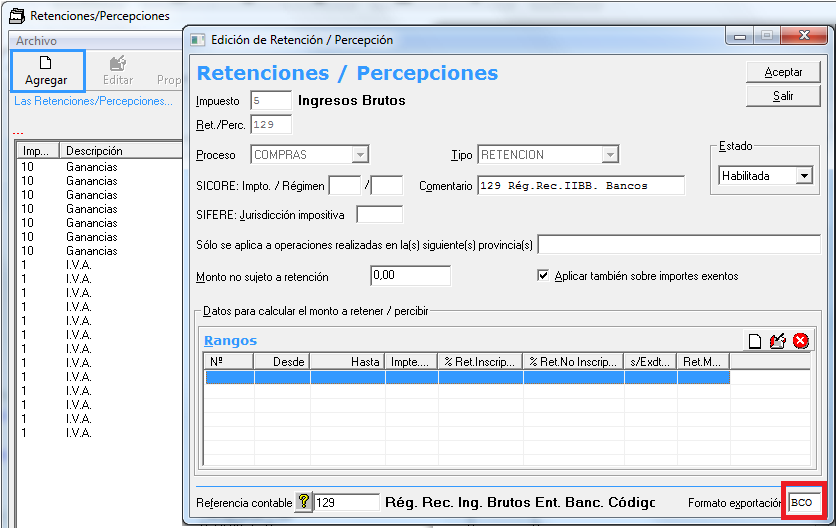Open the Archivo menu
The height and width of the screenshot is (528, 836).
(36, 41)
